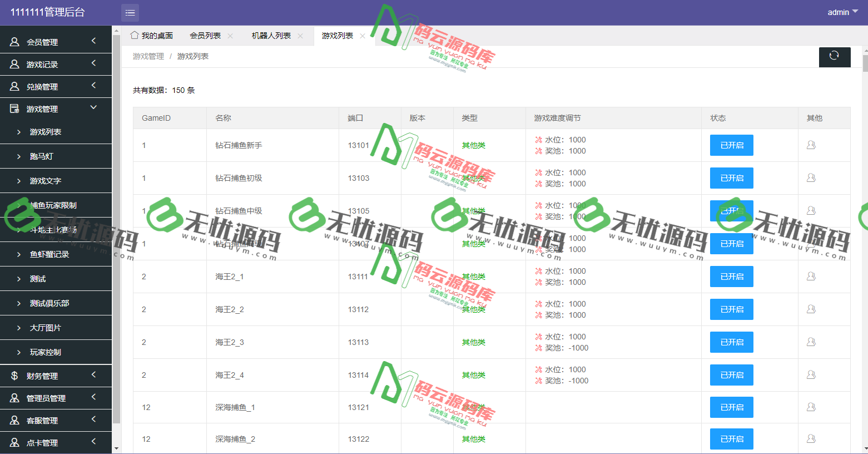This screenshot has height=454, width=868.
Task: Toggle the 已开启 status for 钻石捕鱼初级
Action: pyautogui.click(x=731, y=178)
